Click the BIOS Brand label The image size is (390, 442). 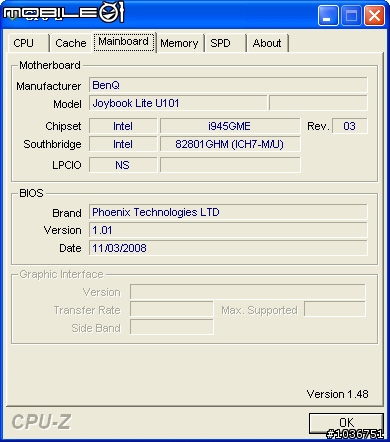[67, 213]
